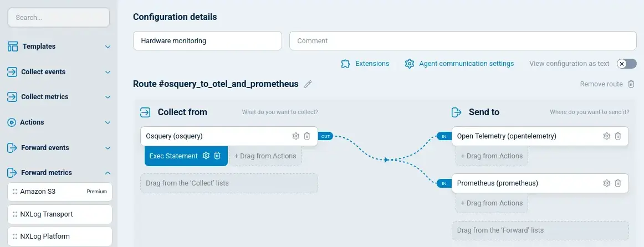Viewport: 644px width, 247px height.
Task: Click the sidebar Search box
Action: coord(59,17)
